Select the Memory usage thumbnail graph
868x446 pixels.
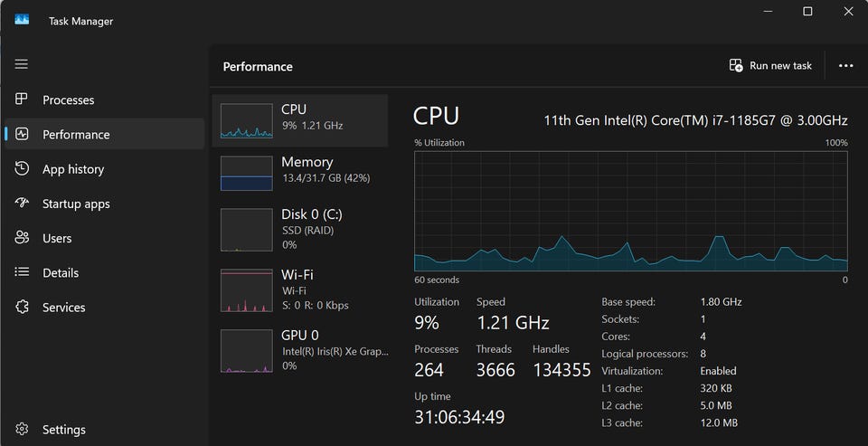click(x=246, y=173)
